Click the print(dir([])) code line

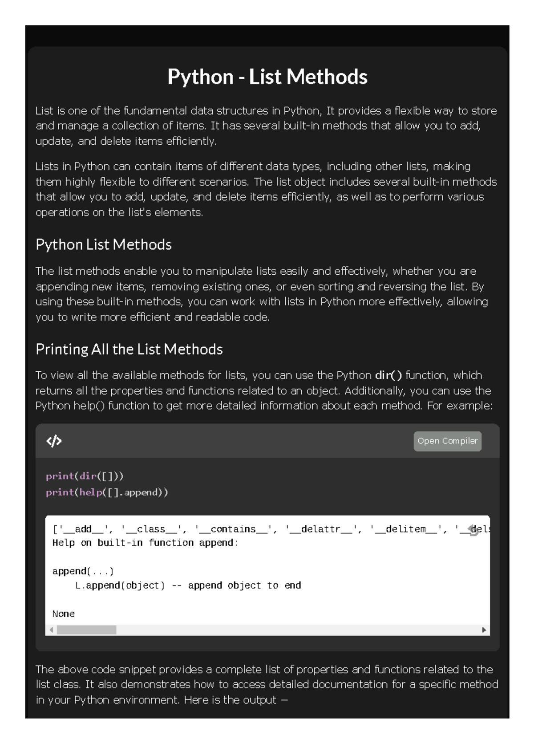[x=85, y=476]
